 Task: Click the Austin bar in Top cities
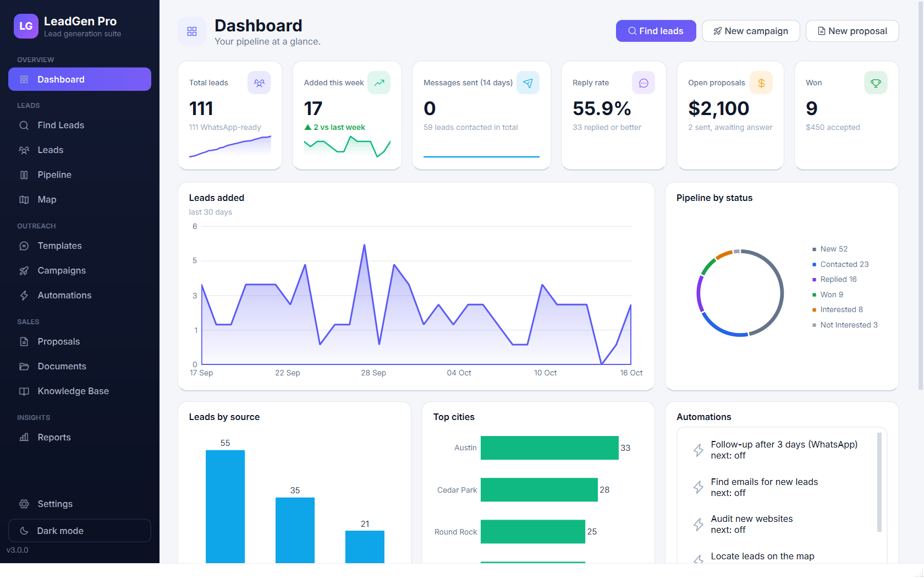(x=549, y=448)
